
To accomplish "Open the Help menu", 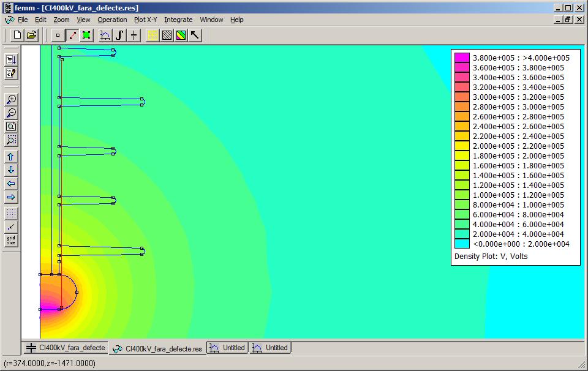I will 236,20.
